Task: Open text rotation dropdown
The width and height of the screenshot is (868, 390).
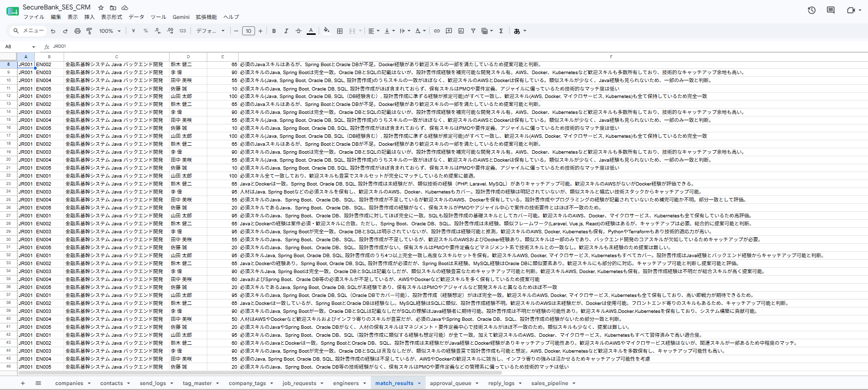Action: coord(420,31)
